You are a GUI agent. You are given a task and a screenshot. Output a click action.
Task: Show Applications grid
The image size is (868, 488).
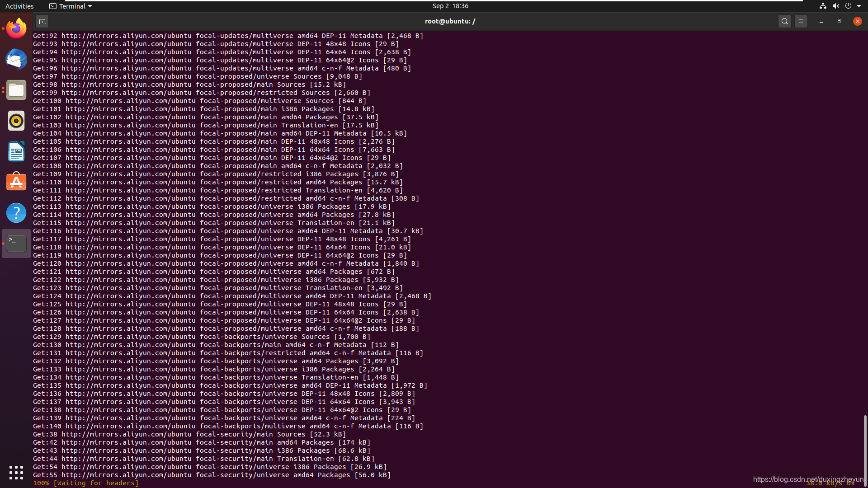pos(16,473)
